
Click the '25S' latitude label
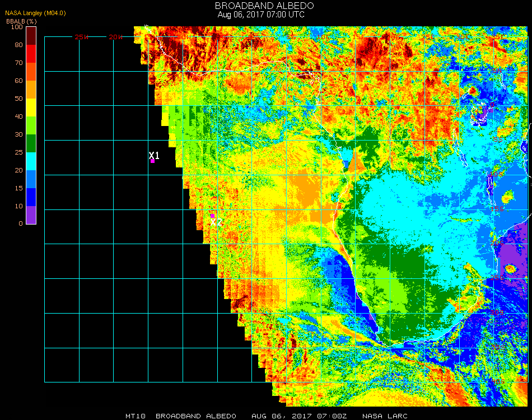[x=497, y=278]
